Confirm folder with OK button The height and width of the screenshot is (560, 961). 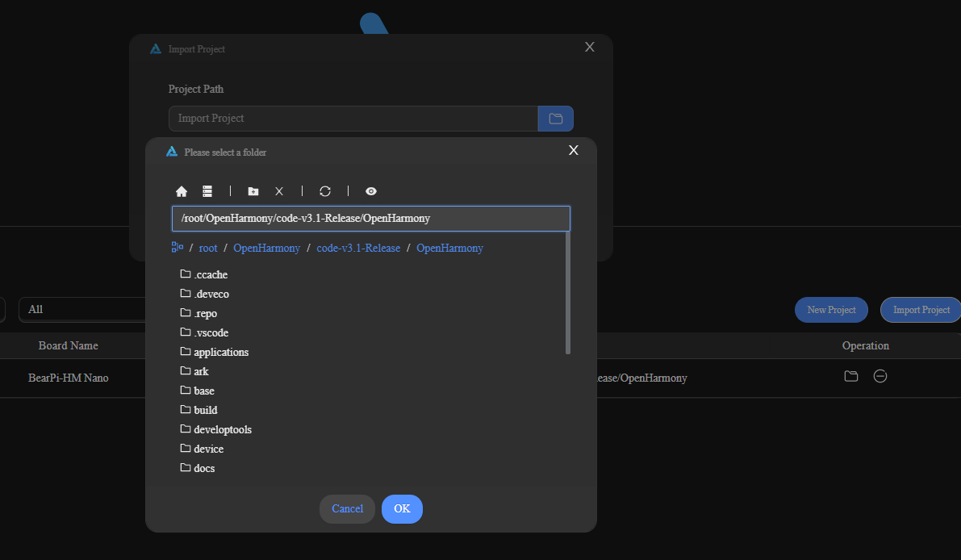tap(402, 509)
